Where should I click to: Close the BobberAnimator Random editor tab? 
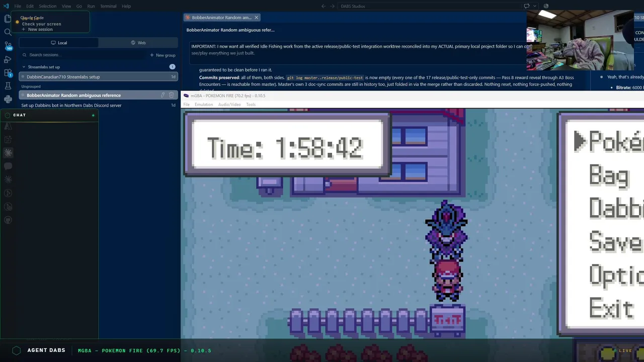[x=256, y=18]
